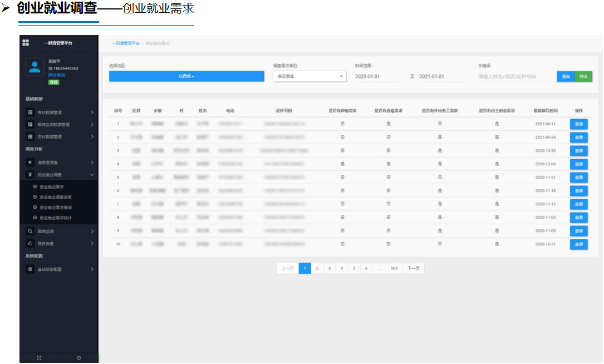Collapse the 创业就业调查 menu chevron

point(92,175)
